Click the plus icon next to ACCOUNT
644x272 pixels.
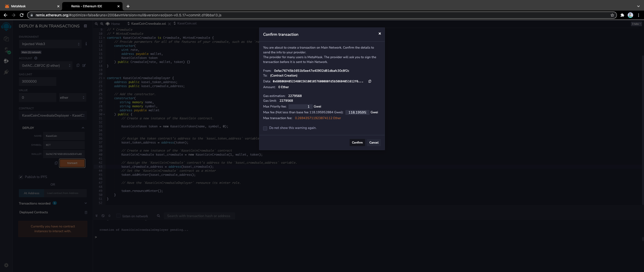pos(36,58)
